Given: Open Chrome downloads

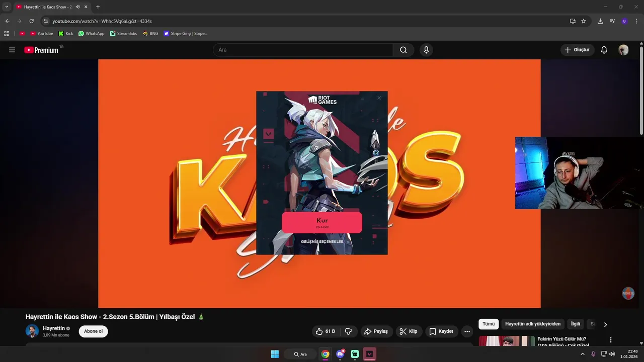Looking at the screenshot, I should [600, 21].
